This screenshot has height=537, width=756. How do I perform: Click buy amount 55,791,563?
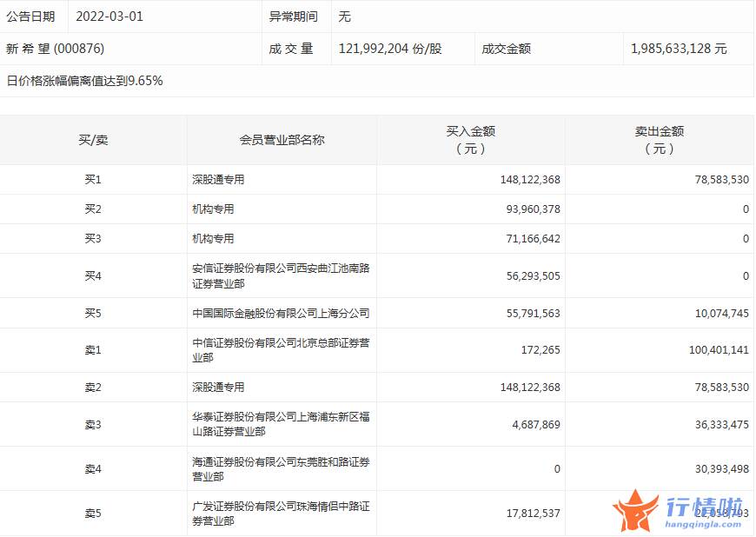(x=534, y=314)
